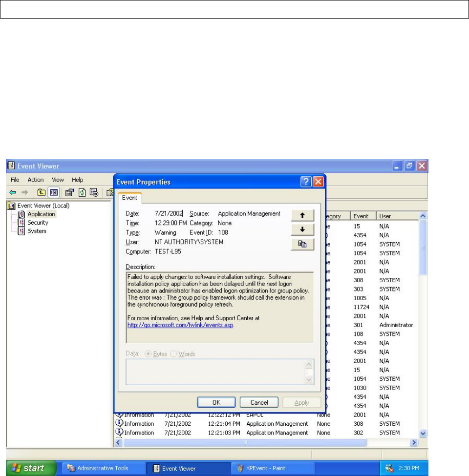This screenshot has height=476, width=469.
Task: Click the partially hidden Help toolbar icon
Action: [110, 192]
